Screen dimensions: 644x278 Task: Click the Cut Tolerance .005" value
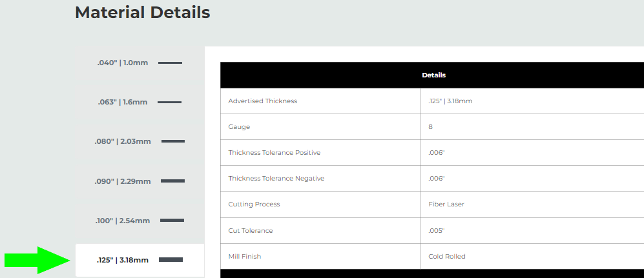pyautogui.click(x=436, y=230)
